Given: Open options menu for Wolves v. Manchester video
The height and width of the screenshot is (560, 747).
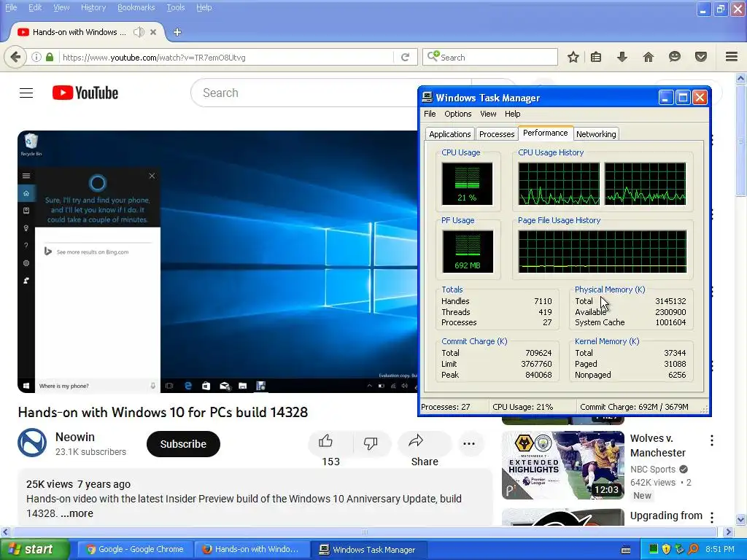Looking at the screenshot, I should 712,440.
